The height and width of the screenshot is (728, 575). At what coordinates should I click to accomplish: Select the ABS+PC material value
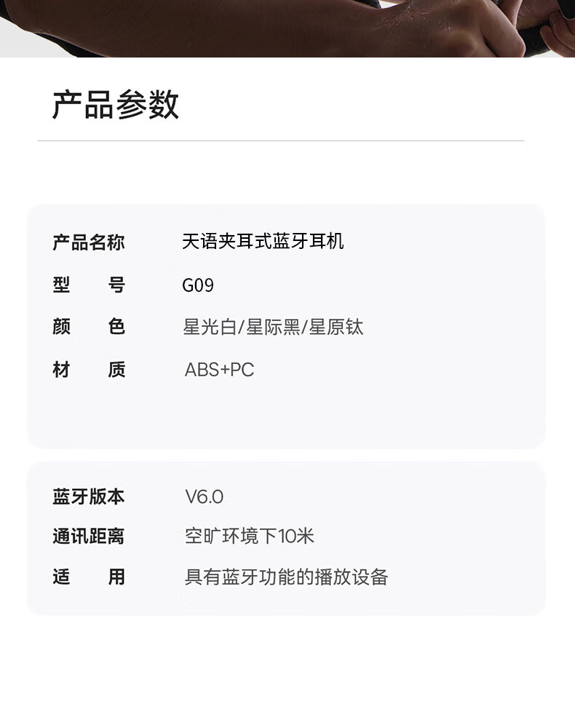[x=219, y=370]
